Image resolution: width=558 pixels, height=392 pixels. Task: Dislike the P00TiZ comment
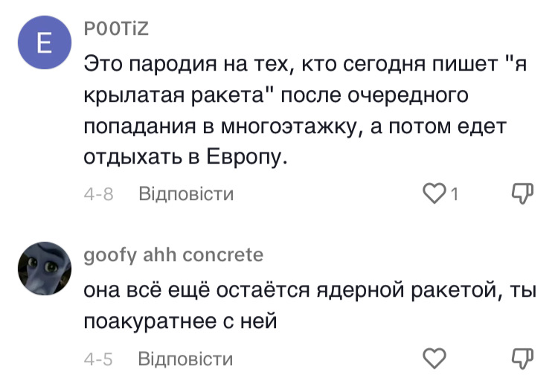click(x=524, y=194)
